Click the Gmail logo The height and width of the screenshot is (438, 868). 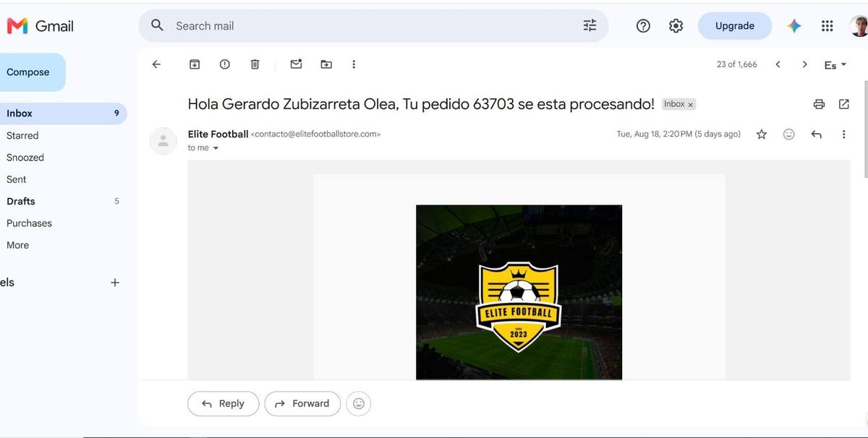(40, 26)
